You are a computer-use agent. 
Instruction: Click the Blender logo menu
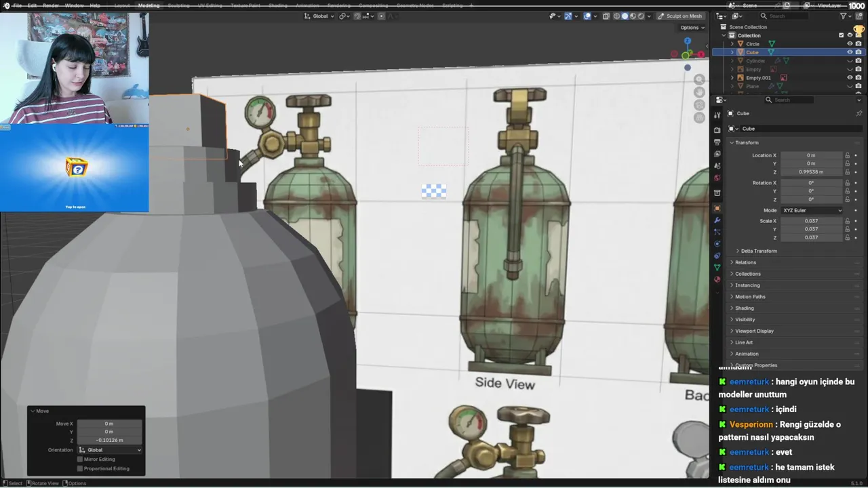5,5
